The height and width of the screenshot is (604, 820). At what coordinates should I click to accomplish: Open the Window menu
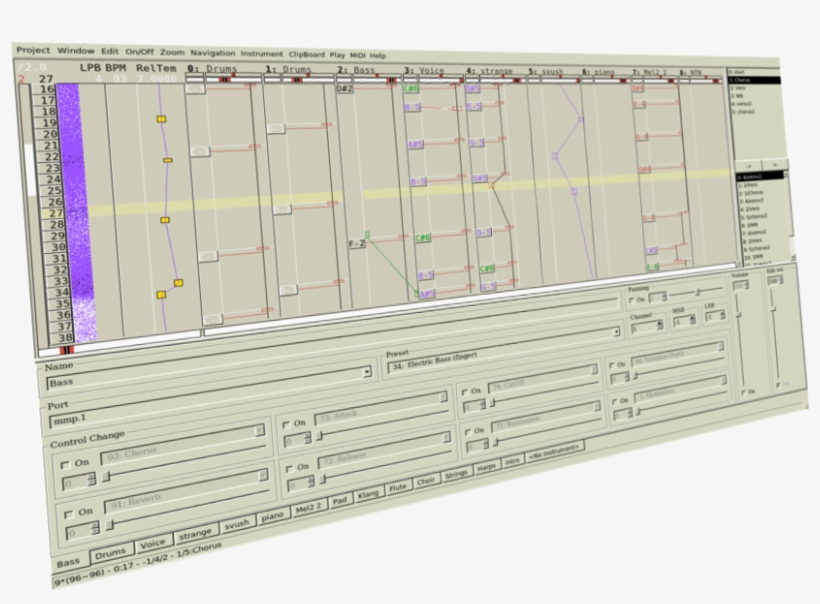click(76, 51)
